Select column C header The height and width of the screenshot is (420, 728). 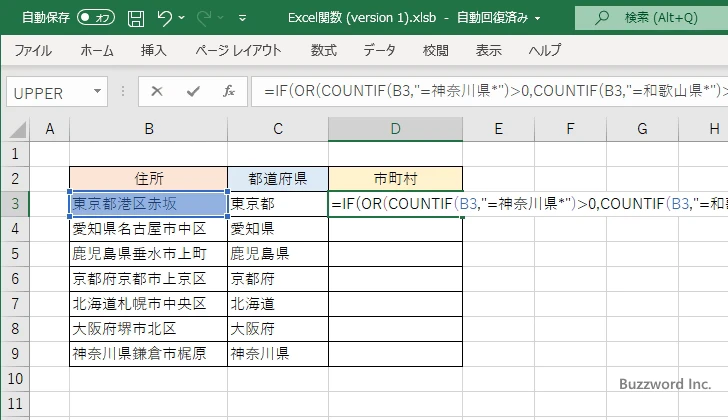[x=278, y=129]
